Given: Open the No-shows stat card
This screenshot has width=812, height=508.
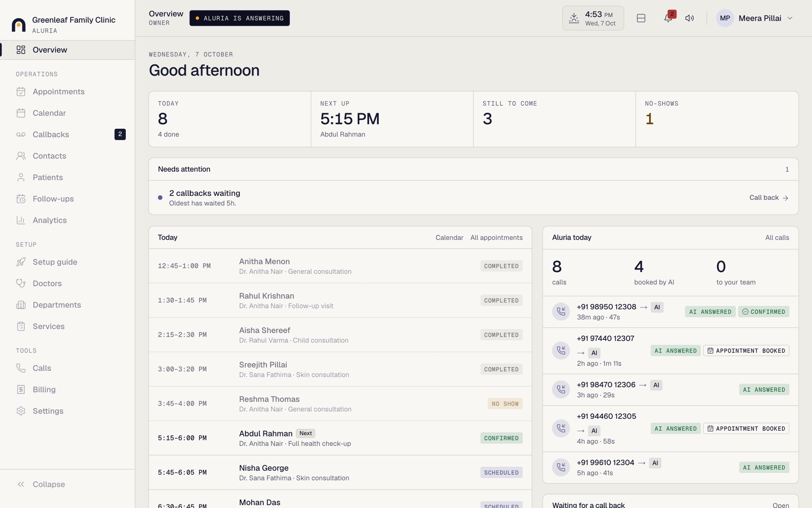Looking at the screenshot, I should coord(717,119).
